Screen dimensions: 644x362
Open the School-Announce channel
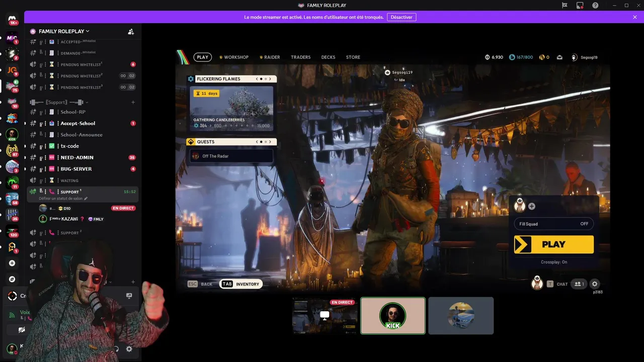[83, 135]
